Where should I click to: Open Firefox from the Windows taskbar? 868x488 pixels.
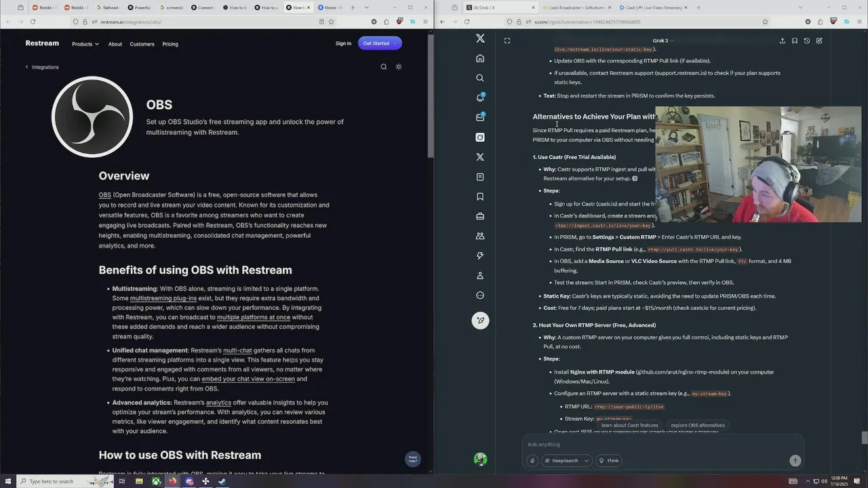[172, 481]
